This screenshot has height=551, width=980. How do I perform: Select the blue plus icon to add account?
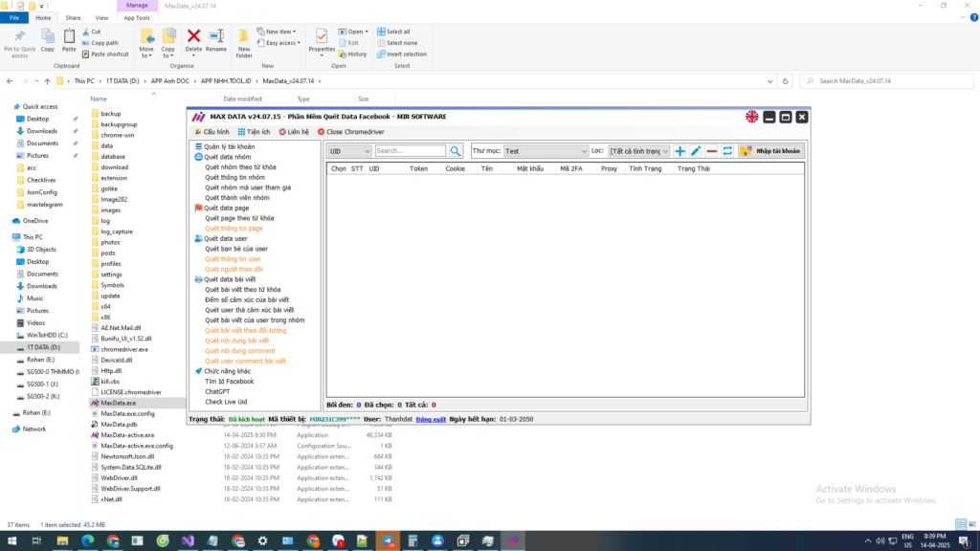point(679,151)
